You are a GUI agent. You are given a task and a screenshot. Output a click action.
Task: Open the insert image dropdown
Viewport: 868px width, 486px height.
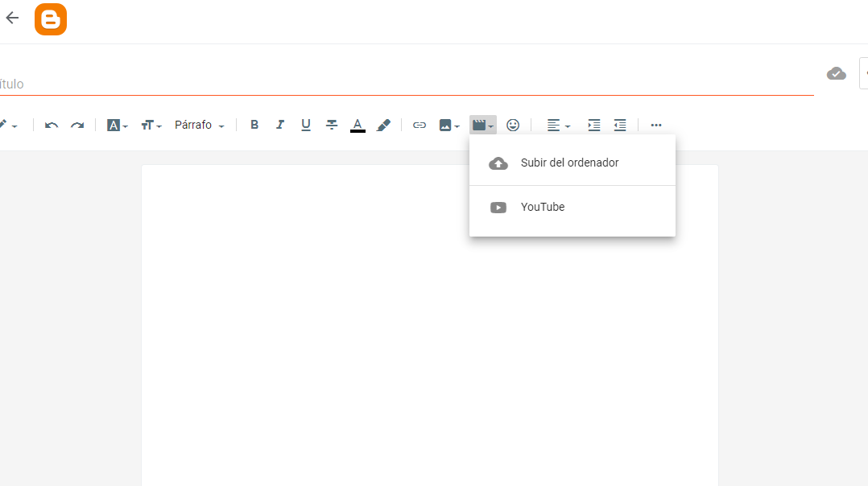448,125
